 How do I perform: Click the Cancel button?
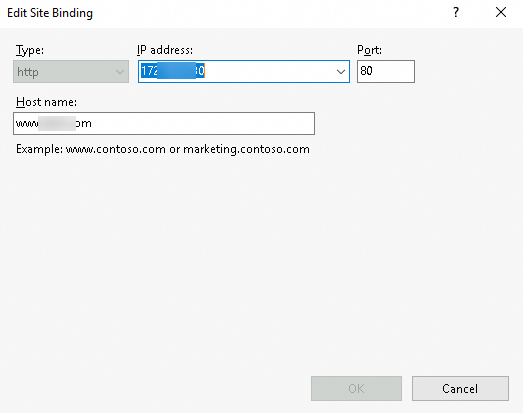(x=460, y=389)
